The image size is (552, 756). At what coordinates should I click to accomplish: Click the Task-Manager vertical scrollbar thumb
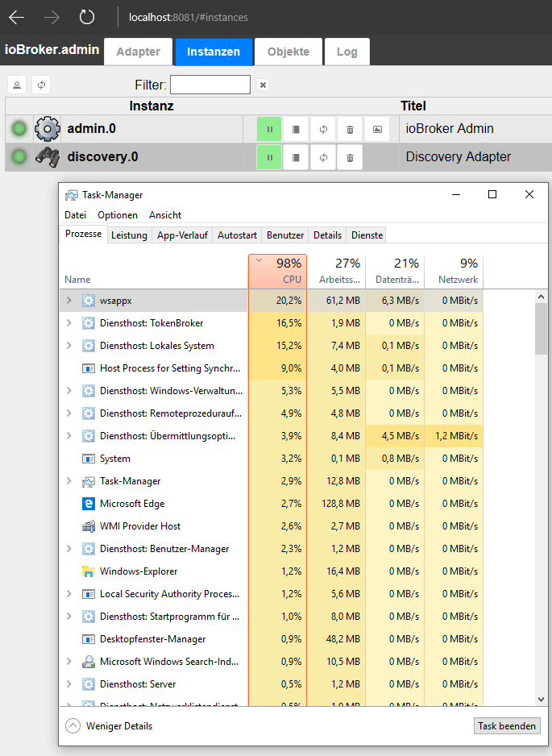click(541, 329)
